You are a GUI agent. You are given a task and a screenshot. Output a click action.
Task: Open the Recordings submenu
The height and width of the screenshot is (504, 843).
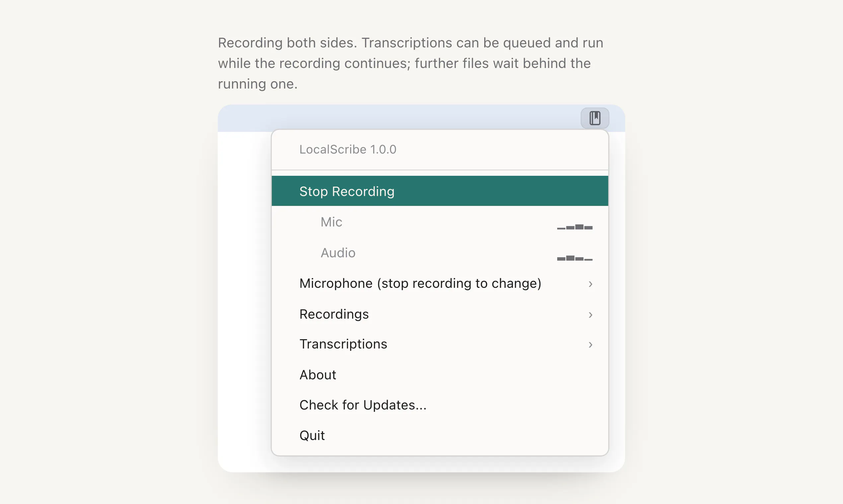[x=440, y=314]
